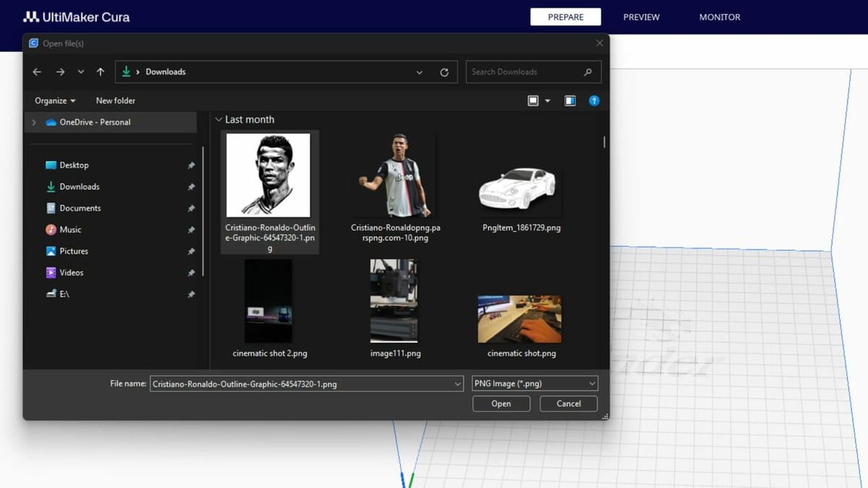This screenshot has width=868, height=488.
Task: Click the image111.png file name
Action: (395, 354)
